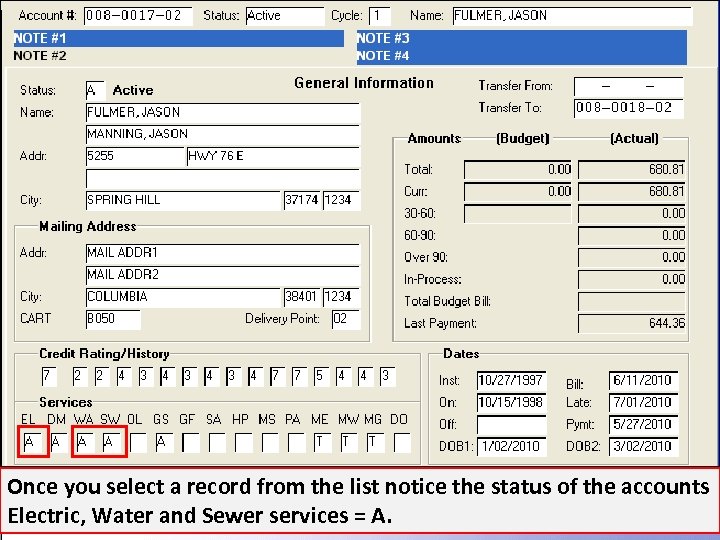Click the header Name field FULMER, JASON
This screenshot has width=720, height=540.
point(572,16)
